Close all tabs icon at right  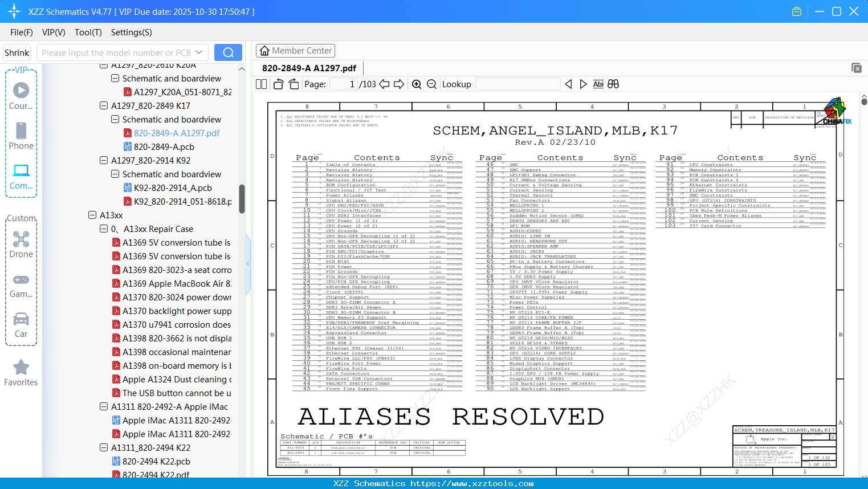pos(857,68)
